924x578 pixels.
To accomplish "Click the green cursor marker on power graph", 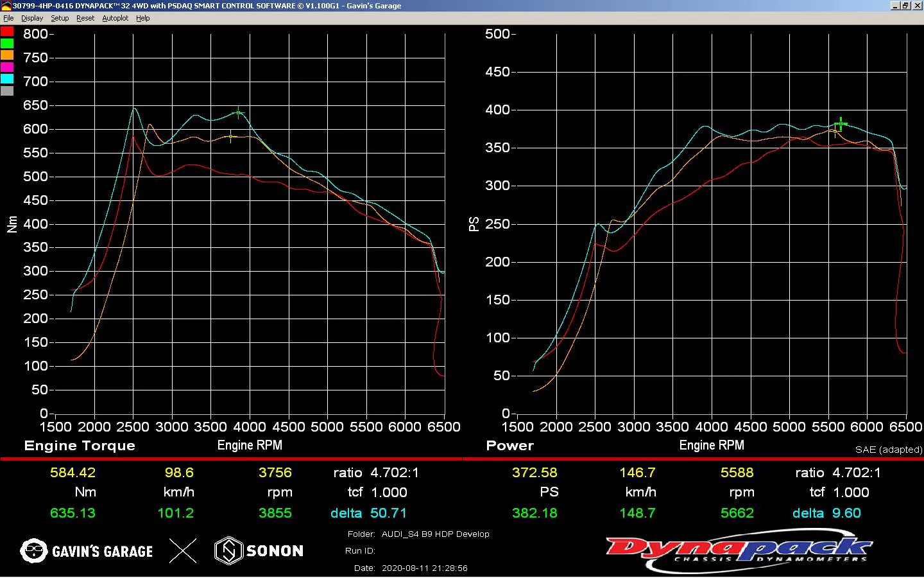I will (x=841, y=123).
